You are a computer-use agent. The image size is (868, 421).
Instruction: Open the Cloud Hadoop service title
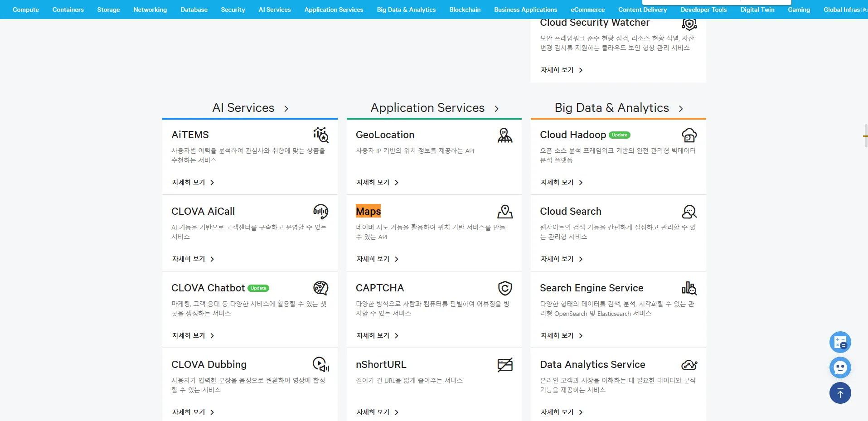point(573,135)
